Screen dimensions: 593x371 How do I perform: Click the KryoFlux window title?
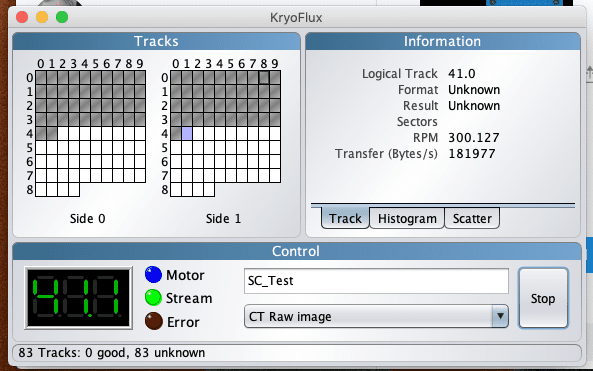click(296, 18)
